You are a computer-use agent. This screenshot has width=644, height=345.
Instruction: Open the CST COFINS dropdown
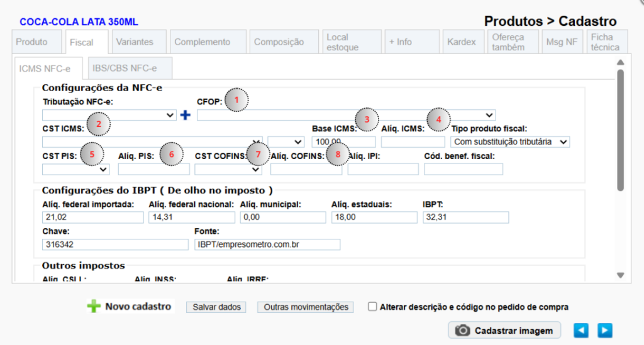tap(228, 169)
